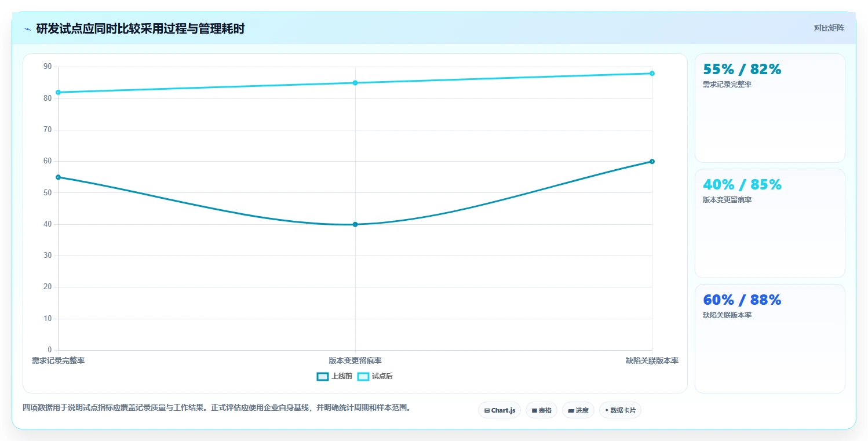This screenshot has width=868, height=441.
Task: Click the y-axis value 50
Action: pos(48,192)
